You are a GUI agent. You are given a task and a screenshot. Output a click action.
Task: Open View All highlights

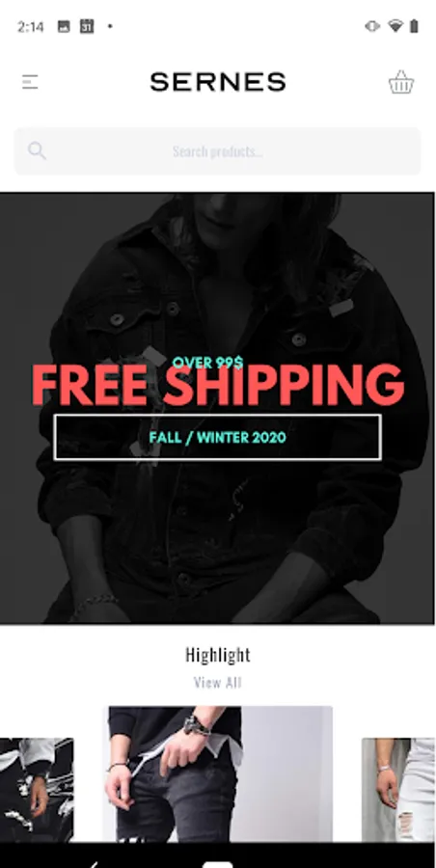click(x=218, y=682)
